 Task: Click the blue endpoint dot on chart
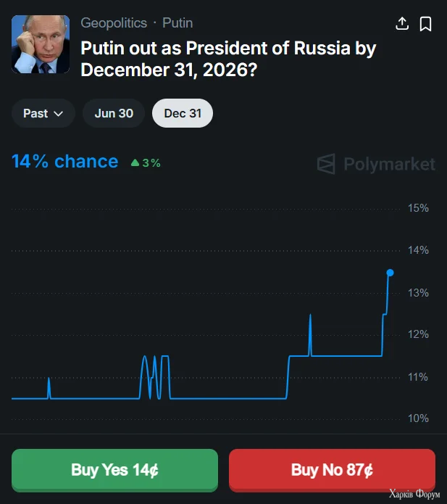click(x=390, y=273)
